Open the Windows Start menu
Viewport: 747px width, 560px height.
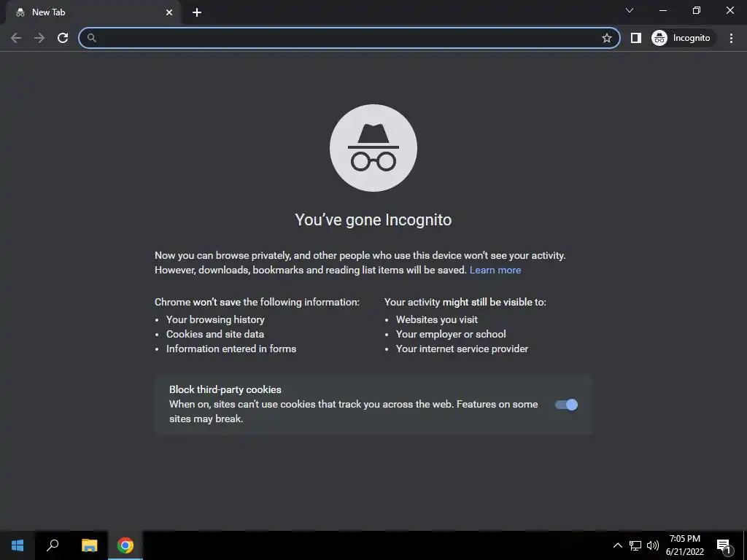point(18,545)
